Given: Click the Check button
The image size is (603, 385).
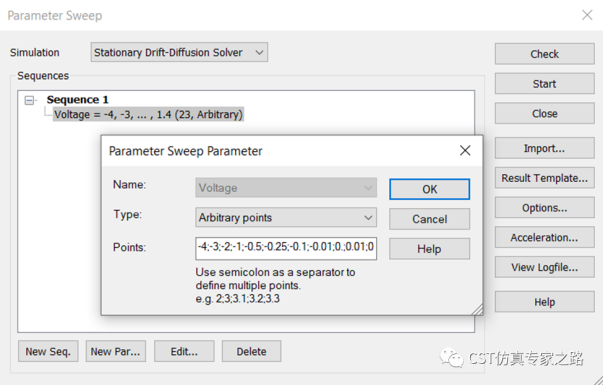Looking at the screenshot, I should pyautogui.click(x=545, y=54).
